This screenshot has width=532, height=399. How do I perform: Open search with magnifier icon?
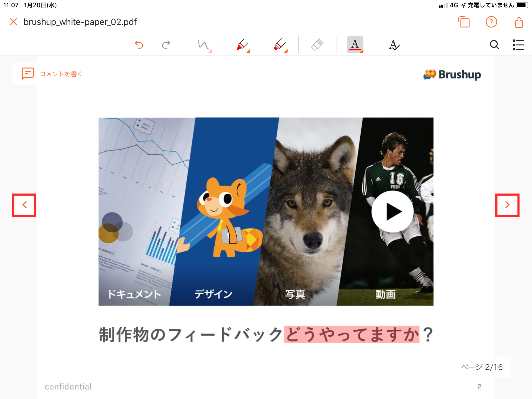pyautogui.click(x=494, y=45)
